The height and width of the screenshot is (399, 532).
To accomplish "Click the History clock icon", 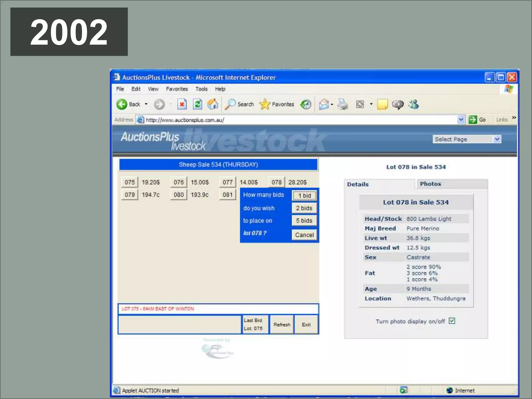I will [x=305, y=104].
